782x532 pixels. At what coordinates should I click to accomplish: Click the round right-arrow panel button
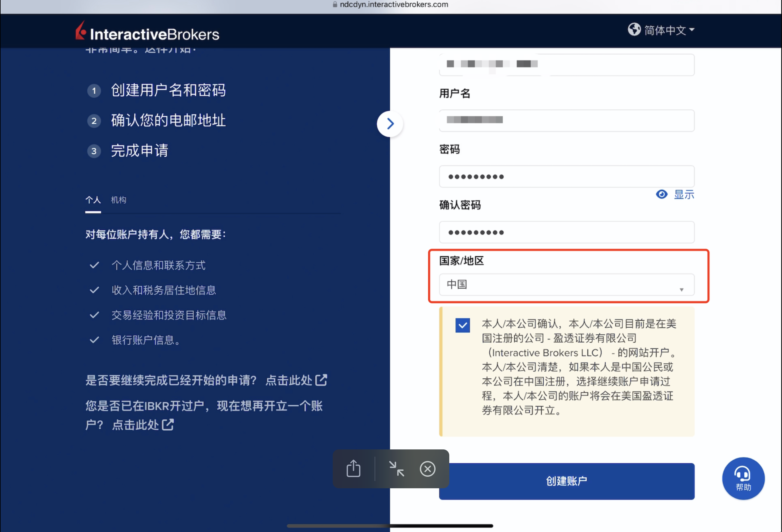tap(390, 124)
